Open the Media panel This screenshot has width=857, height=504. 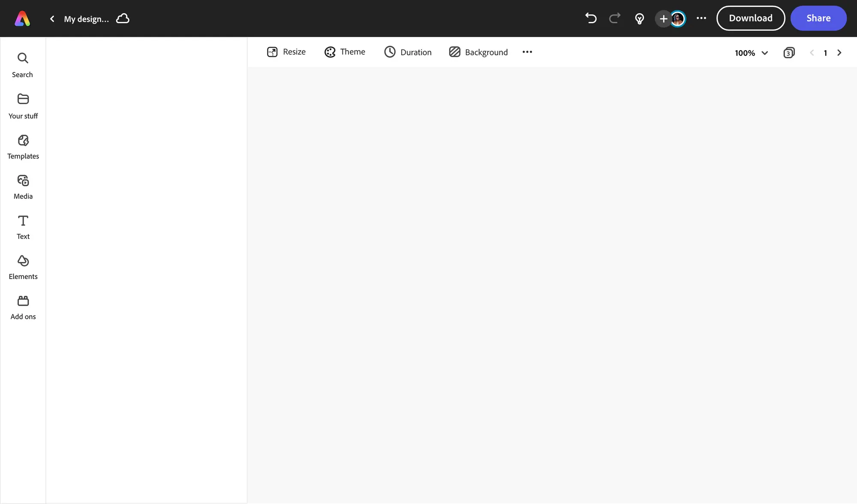pos(23,187)
